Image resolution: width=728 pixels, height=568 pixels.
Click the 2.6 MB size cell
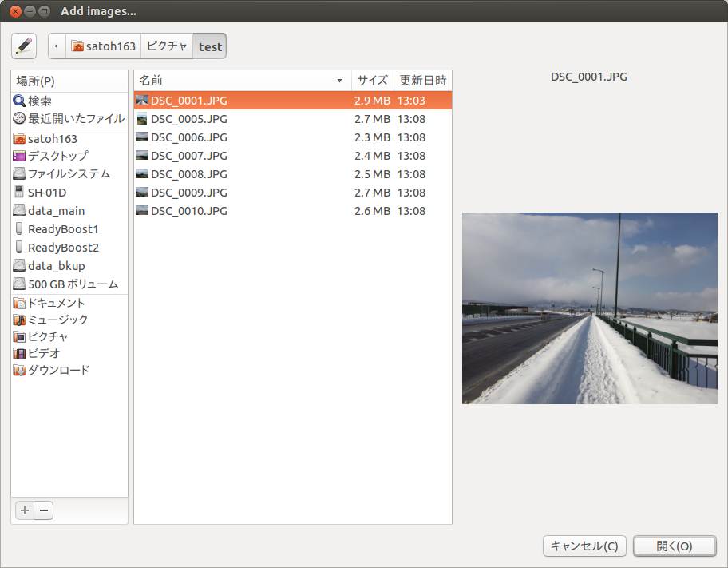372,211
